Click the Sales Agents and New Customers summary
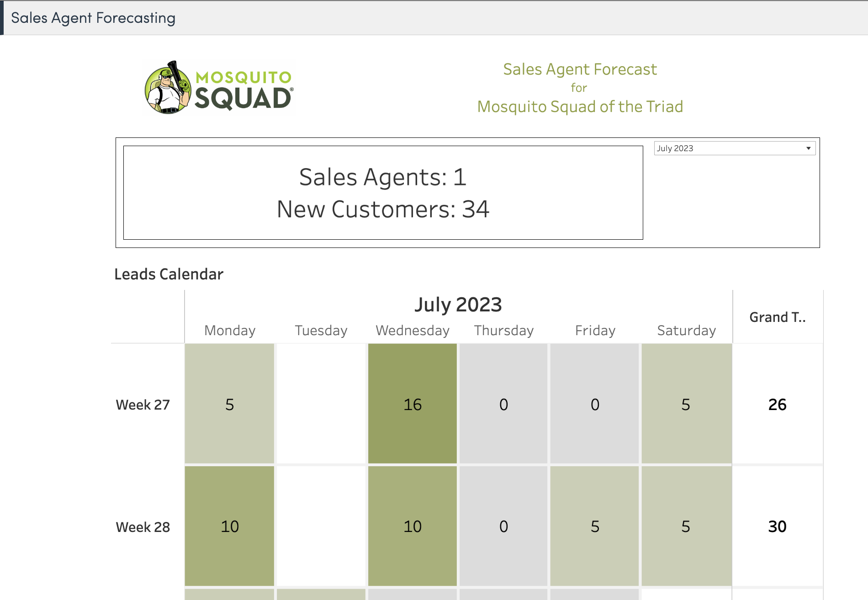Screen dimensions: 868x600 click(383, 193)
